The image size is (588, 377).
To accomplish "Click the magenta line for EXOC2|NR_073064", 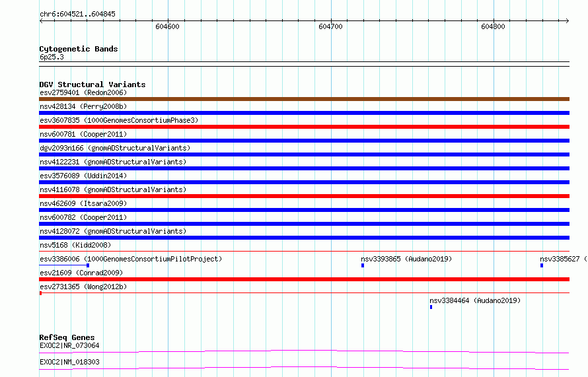I will click(304, 351).
